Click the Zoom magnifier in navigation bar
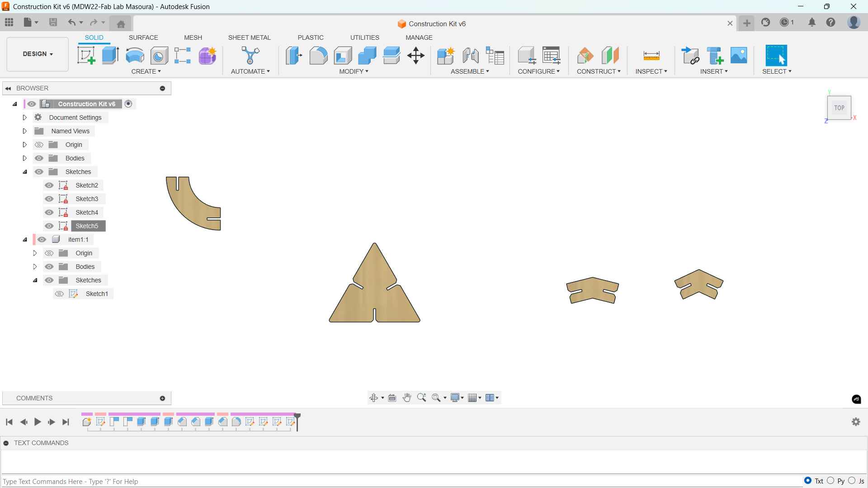Image resolution: width=868 pixels, height=488 pixels. pyautogui.click(x=422, y=398)
